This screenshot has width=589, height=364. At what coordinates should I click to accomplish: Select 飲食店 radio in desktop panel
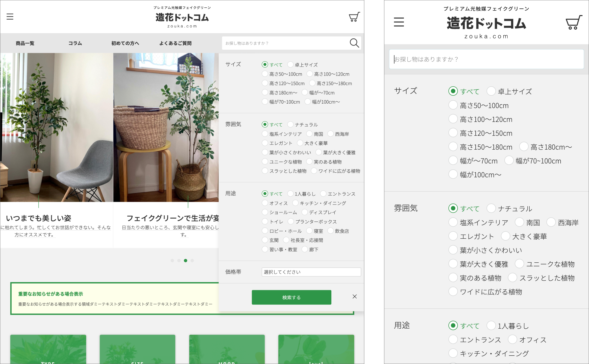(x=330, y=231)
